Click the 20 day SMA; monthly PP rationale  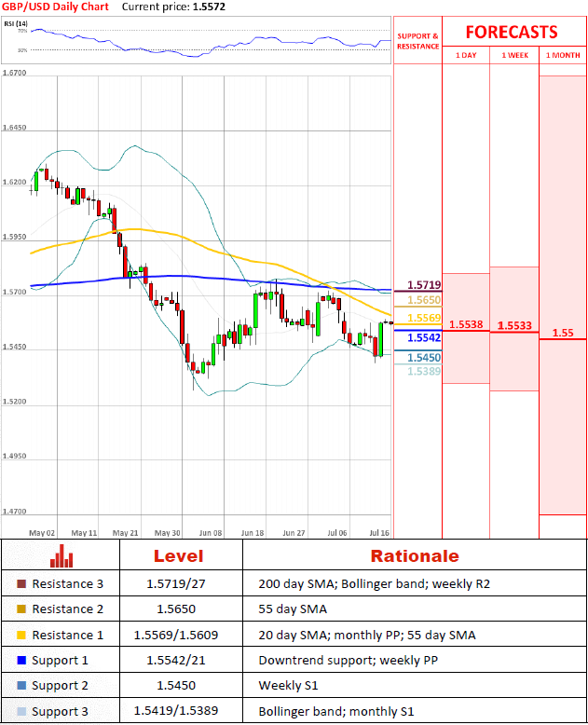pos(367,635)
